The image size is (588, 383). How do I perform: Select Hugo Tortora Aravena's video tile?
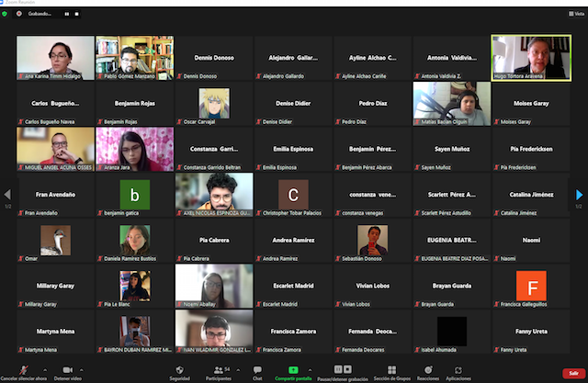530,58
